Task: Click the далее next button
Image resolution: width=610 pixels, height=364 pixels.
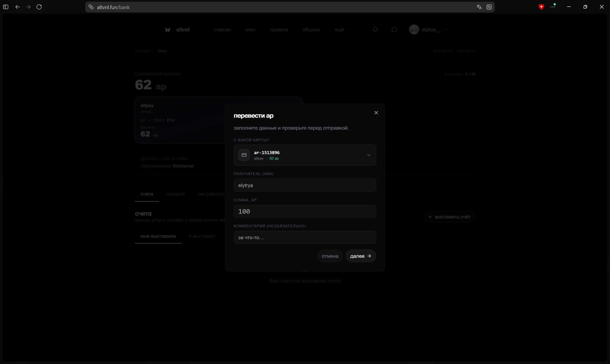Action: [x=361, y=256]
